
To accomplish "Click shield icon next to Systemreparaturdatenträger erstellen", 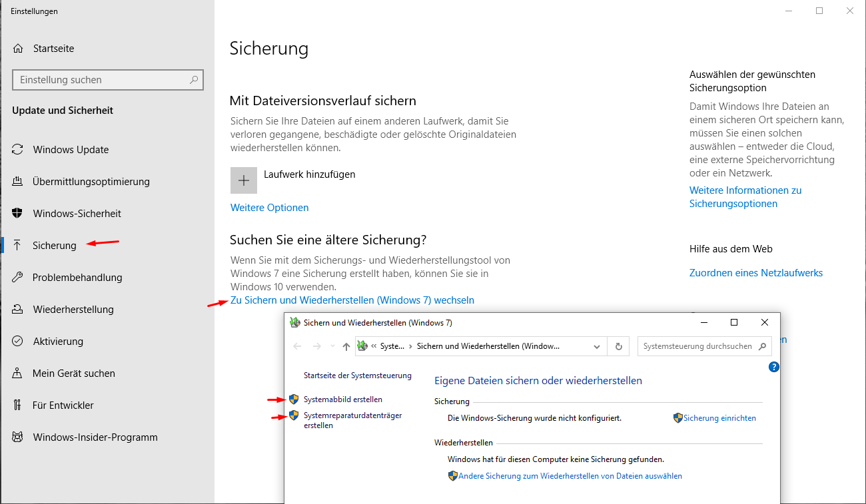I will click(x=294, y=415).
